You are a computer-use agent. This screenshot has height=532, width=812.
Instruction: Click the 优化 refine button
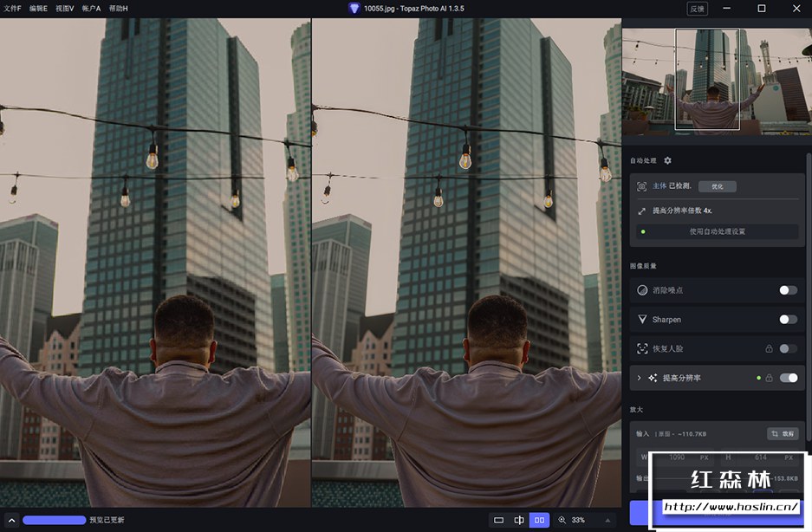(x=718, y=186)
